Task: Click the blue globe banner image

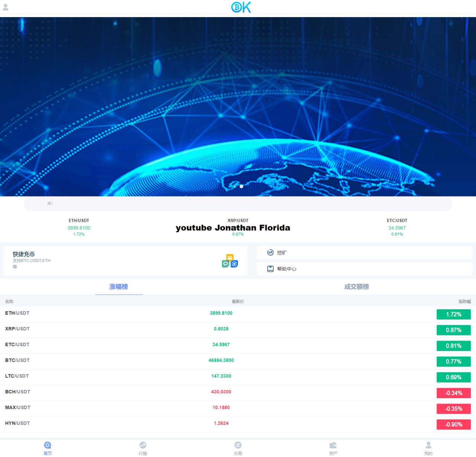Action: pyautogui.click(x=238, y=107)
